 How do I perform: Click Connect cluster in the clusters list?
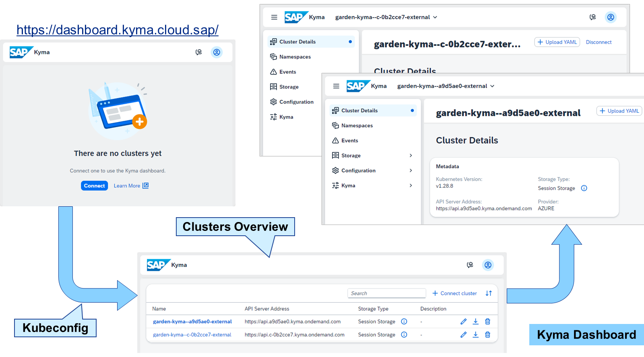[454, 293]
